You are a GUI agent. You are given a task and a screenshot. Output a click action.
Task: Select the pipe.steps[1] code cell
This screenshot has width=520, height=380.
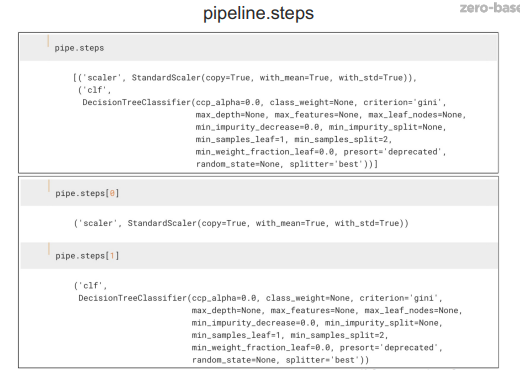[x=259, y=255]
